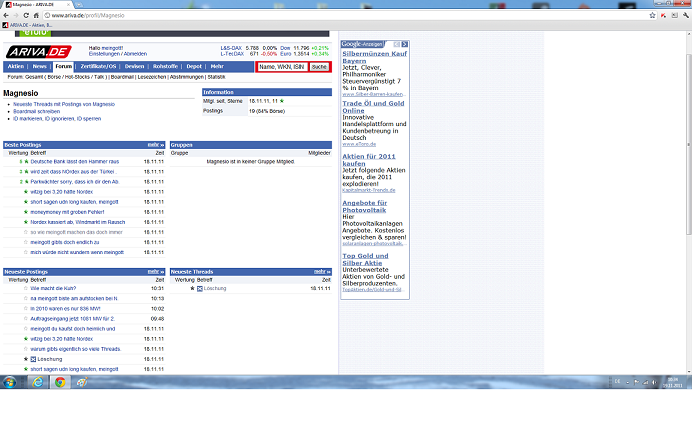
Task: Reload the page with refresh icon
Action: [x=26, y=15]
